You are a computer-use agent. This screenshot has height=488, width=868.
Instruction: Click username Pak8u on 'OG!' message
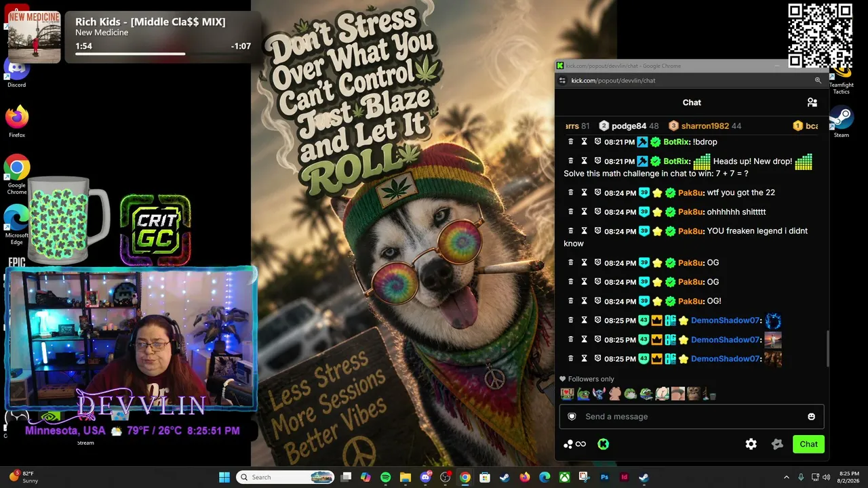click(x=690, y=301)
